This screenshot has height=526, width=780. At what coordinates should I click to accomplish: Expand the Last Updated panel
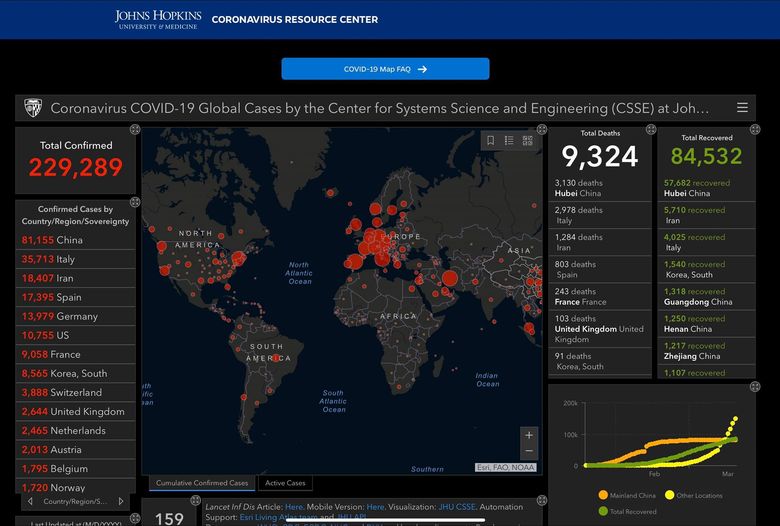pos(135,519)
